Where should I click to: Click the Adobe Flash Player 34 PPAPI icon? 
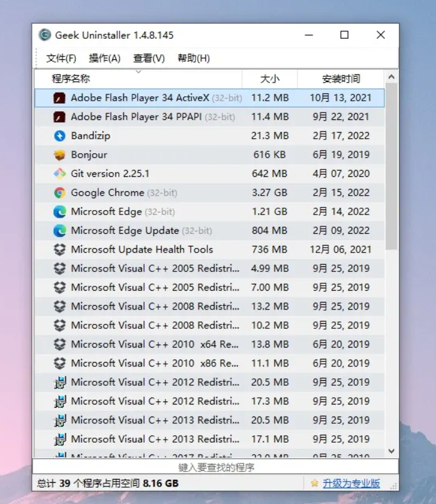[59, 117]
